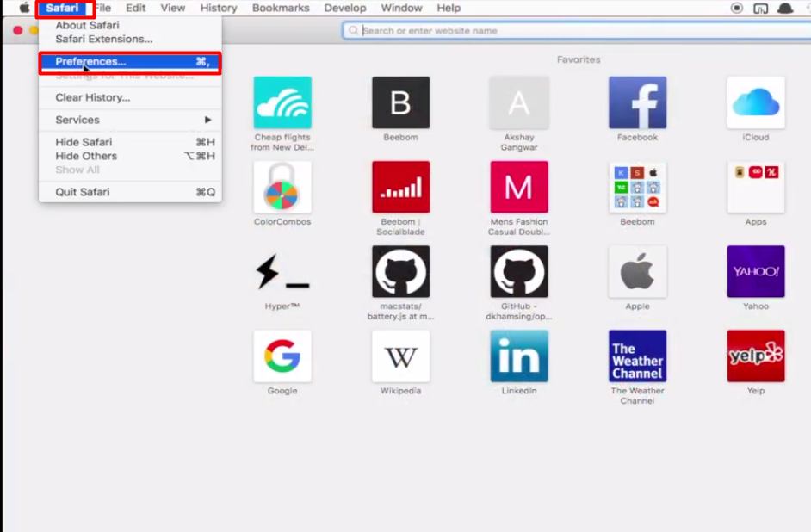This screenshot has height=532, width=811.
Task: Open the Yelp favorite
Action: tap(756, 356)
